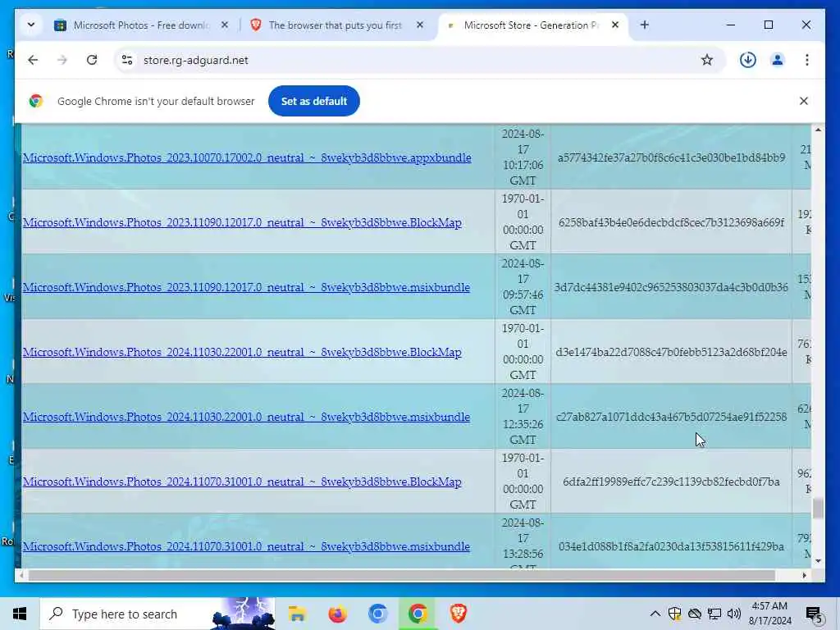Viewport: 840px width, 630px height.
Task: Close the Microsoft Photos tab
Action: pos(225,25)
